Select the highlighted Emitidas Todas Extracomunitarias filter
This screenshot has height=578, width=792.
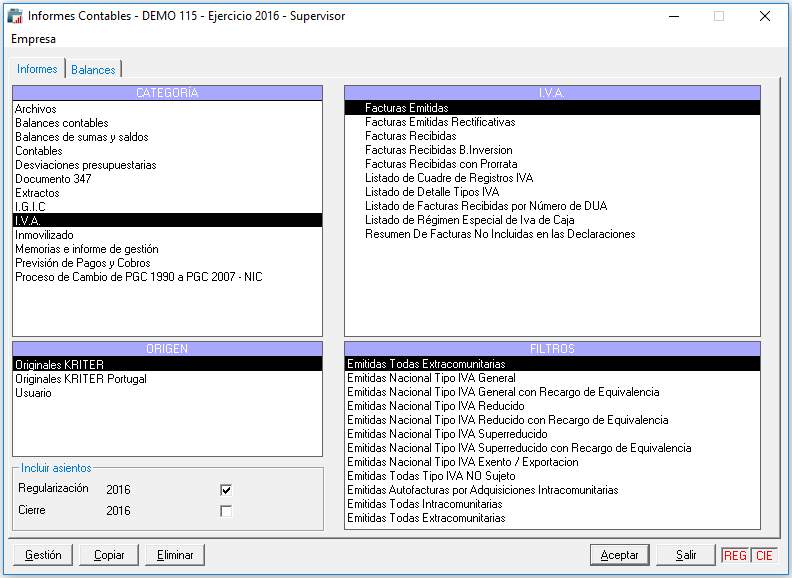tap(553, 364)
